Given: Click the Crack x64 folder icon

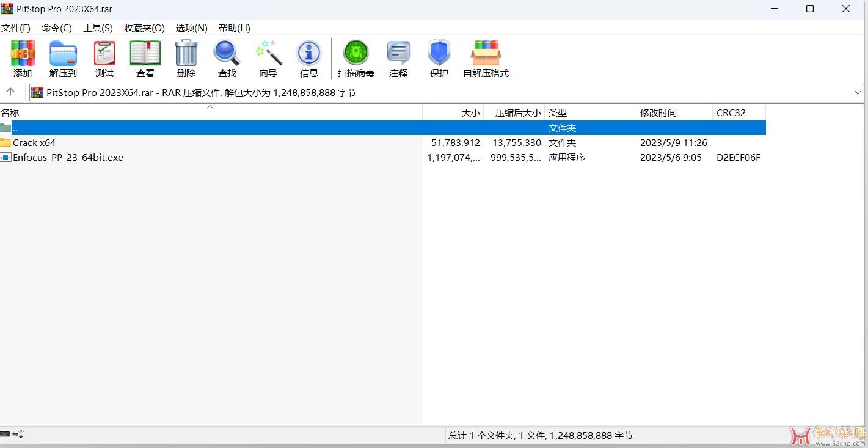Looking at the screenshot, I should [5, 142].
